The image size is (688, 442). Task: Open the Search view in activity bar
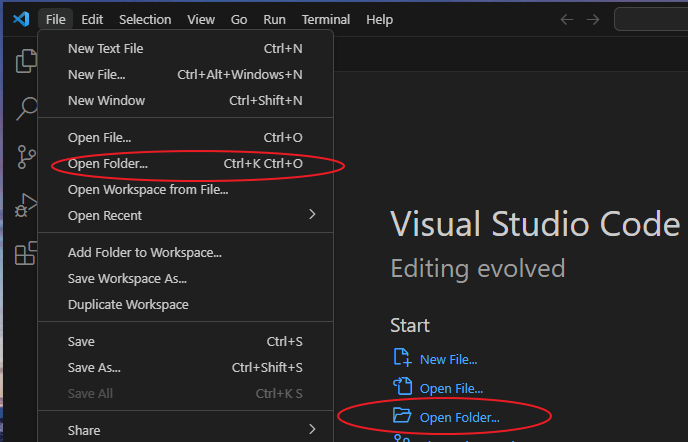(26, 108)
